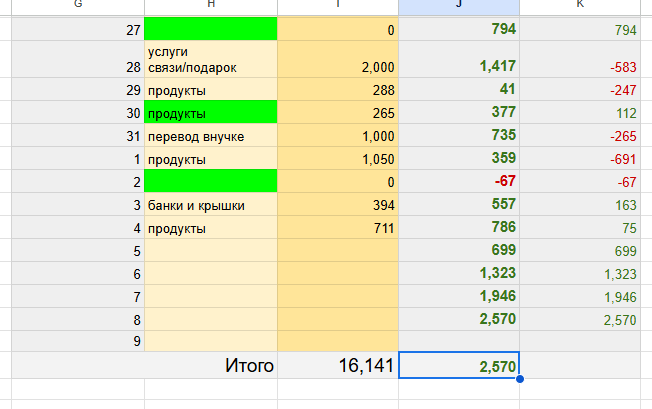Select column J header
Viewport: 652px width, 409px height.
459,7
